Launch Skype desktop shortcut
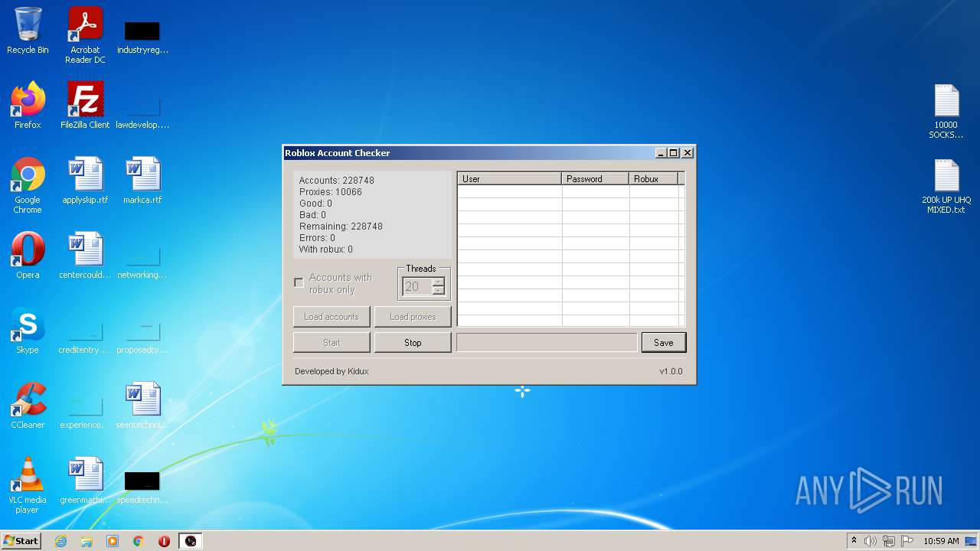980x551 pixels. 28,331
